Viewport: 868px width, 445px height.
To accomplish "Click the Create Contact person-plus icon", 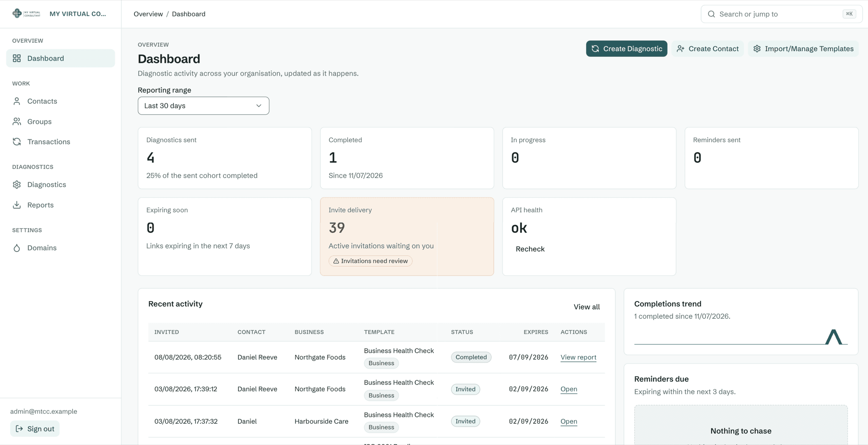I will [x=681, y=49].
